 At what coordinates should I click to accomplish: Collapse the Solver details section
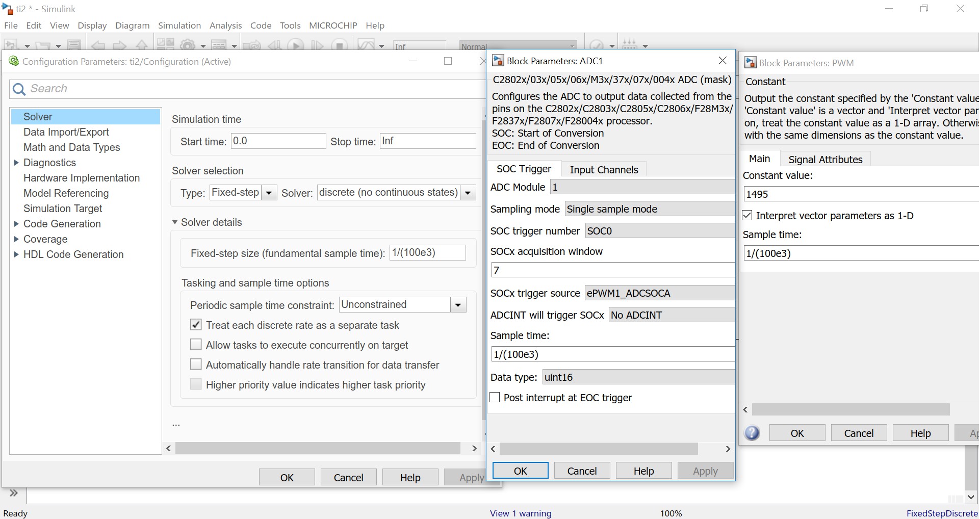click(175, 222)
